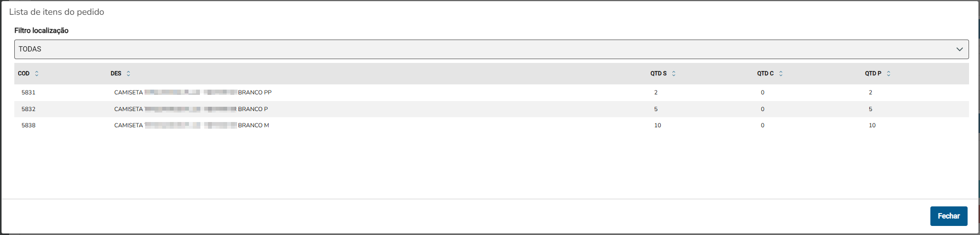Click the QTD P value 5
Image resolution: width=980 pixels, height=235 pixels.
870,109
